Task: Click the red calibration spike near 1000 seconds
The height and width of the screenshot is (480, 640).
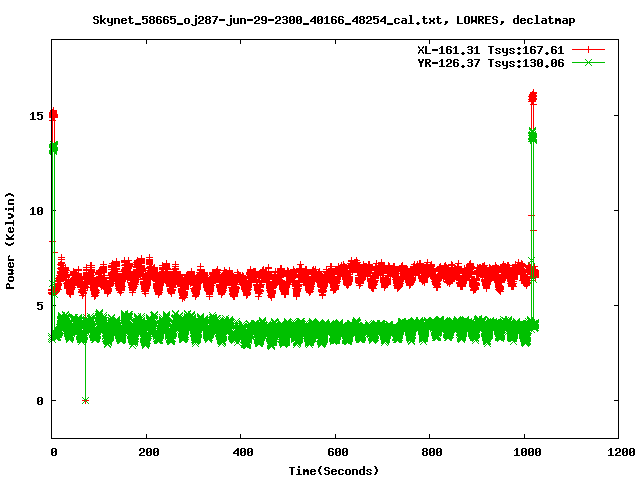Action: coord(533,98)
